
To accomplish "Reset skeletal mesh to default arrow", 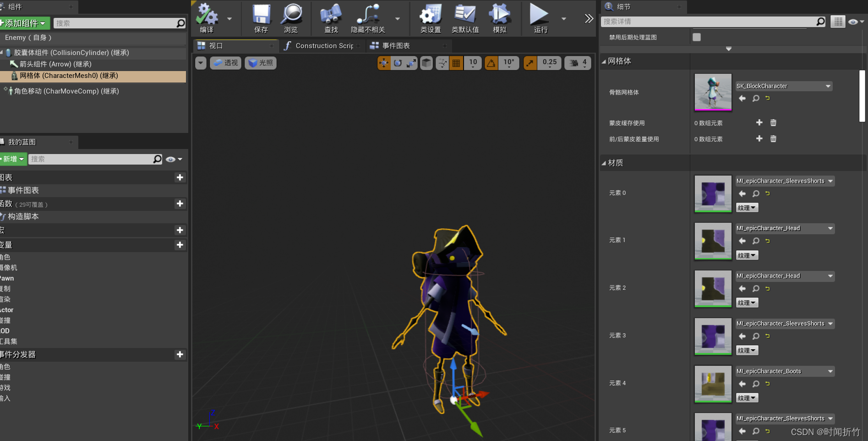I will coord(768,98).
